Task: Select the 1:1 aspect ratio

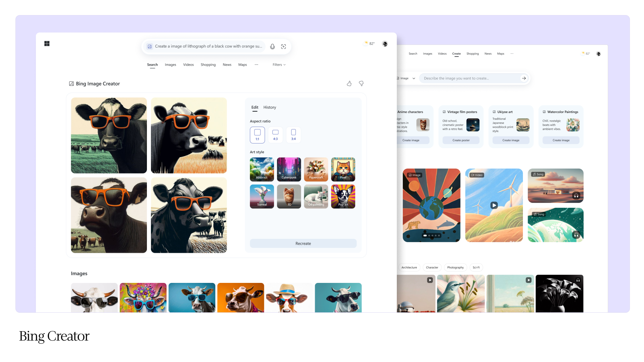Action: [257, 135]
